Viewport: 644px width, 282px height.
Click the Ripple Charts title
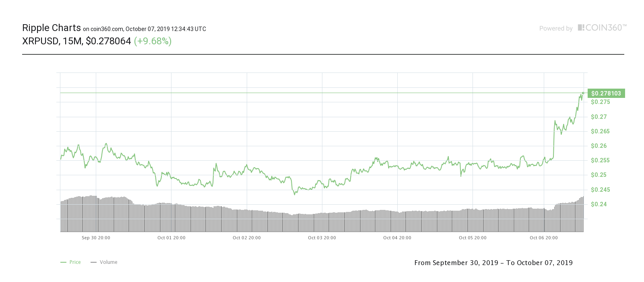tap(52, 28)
